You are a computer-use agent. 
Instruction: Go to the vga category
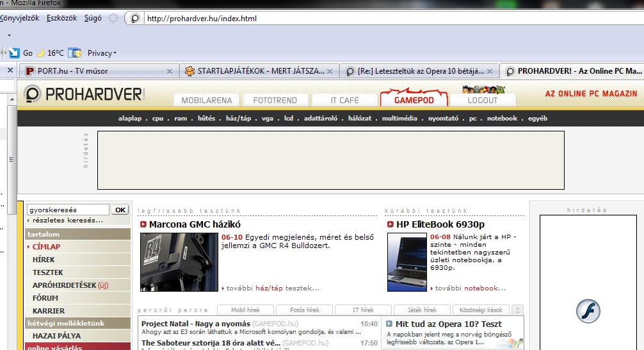[268, 119]
